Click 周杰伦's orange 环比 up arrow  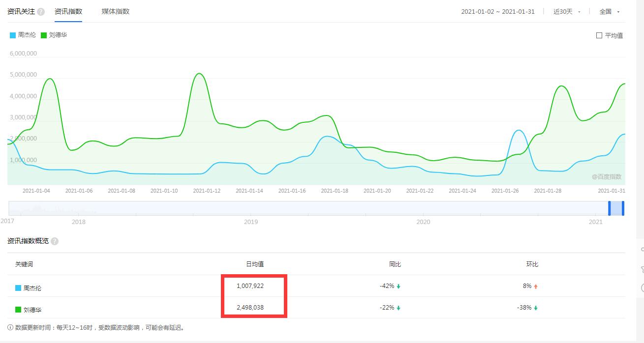tap(536, 286)
